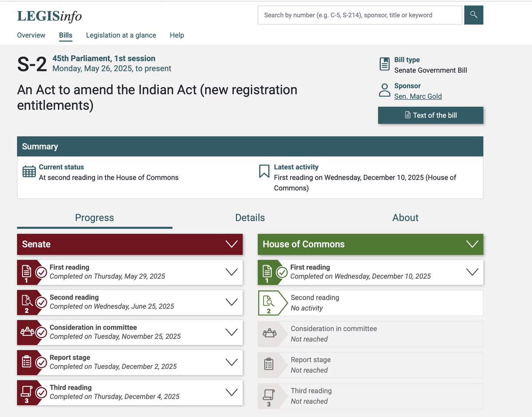Click the Bill type document icon
The image size is (532, 417).
384,64
